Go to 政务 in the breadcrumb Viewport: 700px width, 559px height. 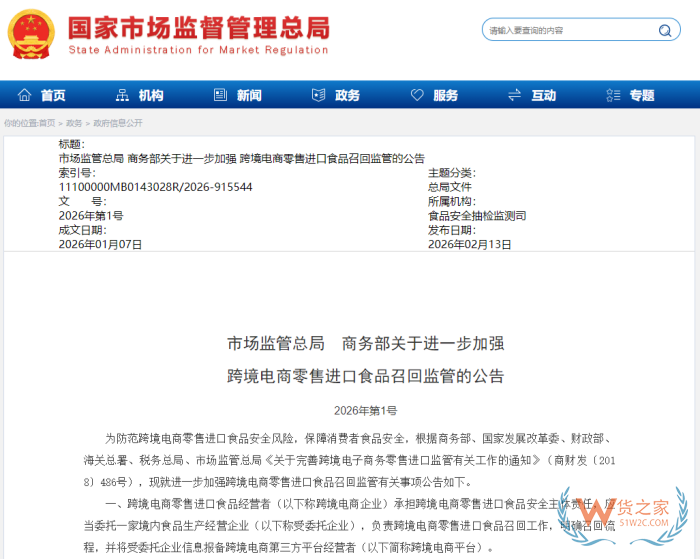coord(74,123)
